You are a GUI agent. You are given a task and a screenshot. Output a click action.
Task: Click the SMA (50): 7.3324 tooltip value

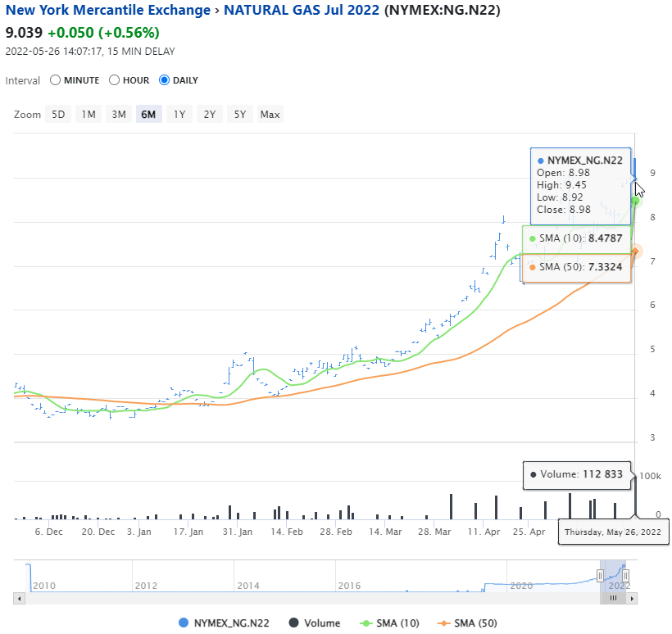click(605, 267)
